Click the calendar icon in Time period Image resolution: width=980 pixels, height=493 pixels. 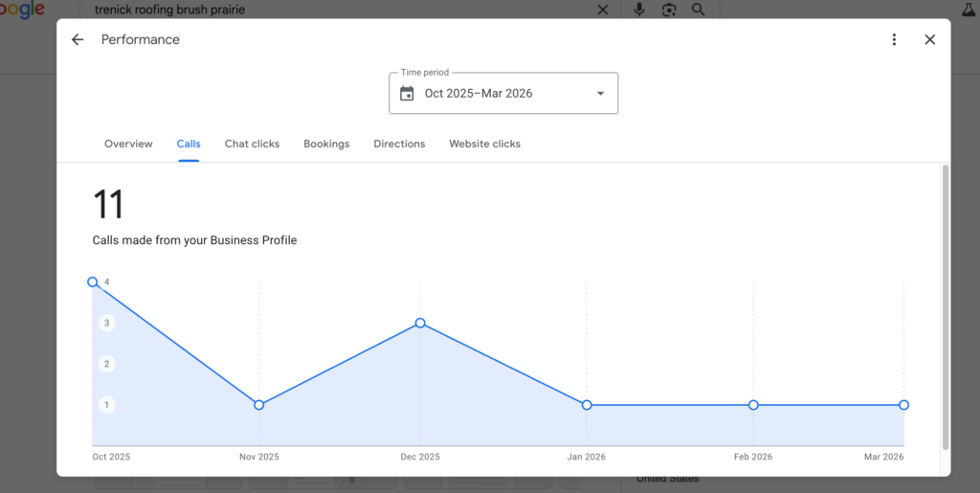(x=407, y=93)
